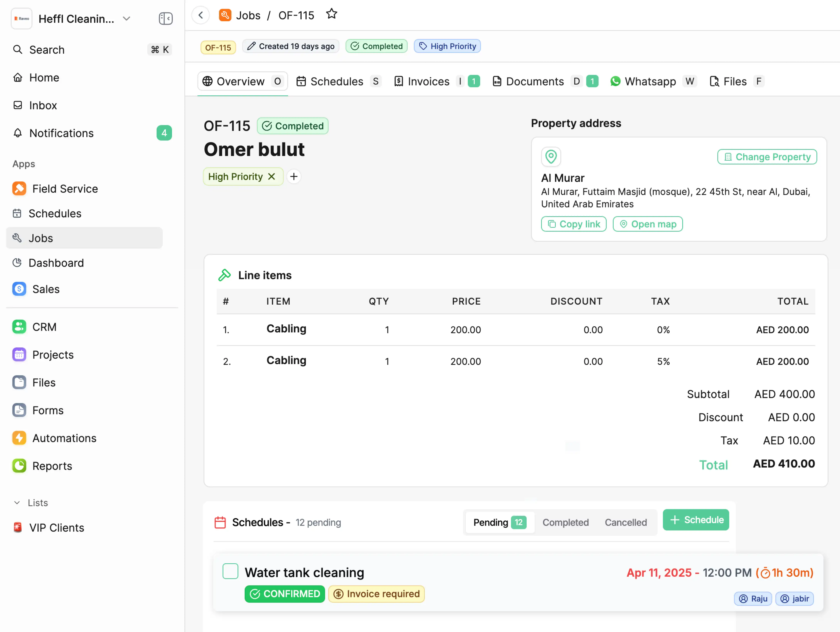
Task: Open the CRM app icon
Action: 19,327
